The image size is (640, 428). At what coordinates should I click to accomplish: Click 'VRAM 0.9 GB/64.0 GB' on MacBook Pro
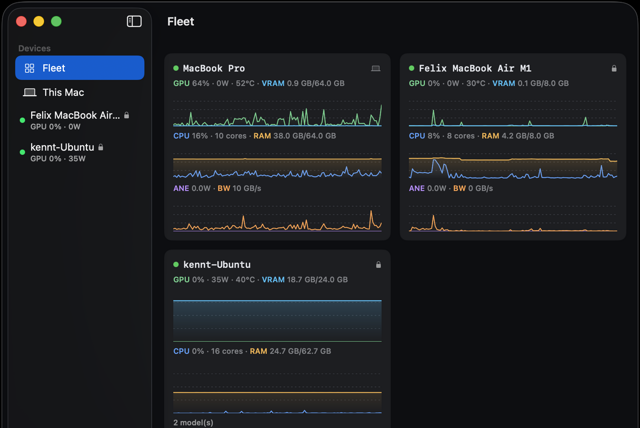click(x=303, y=83)
